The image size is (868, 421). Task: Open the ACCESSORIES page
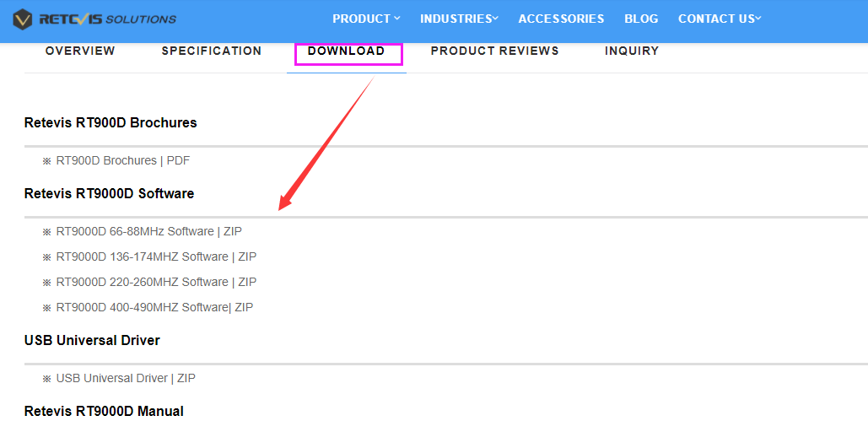(561, 19)
